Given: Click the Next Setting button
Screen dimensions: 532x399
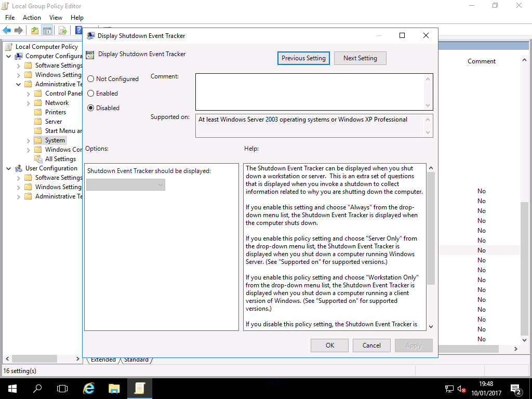Looking at the screenshot, I should click(361, 58).
